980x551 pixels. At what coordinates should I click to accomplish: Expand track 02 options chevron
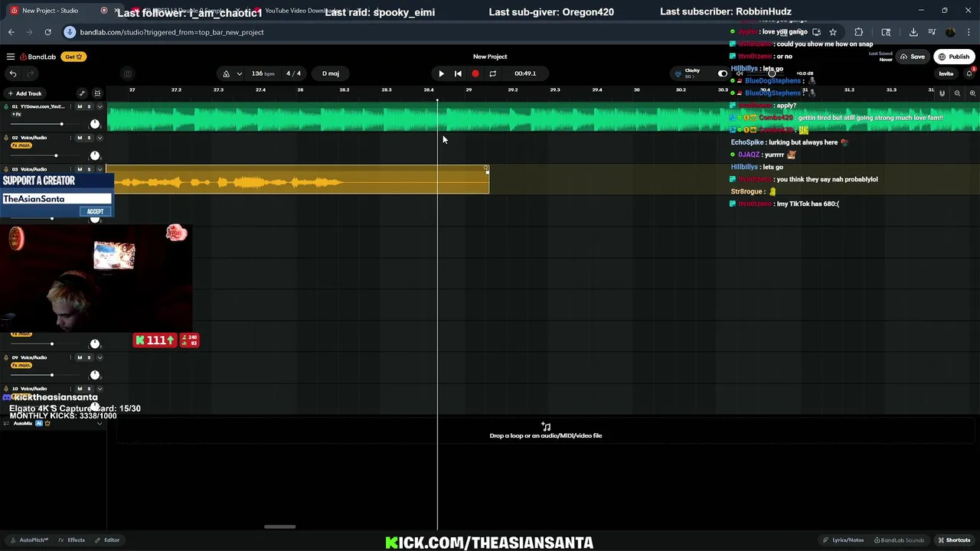[100, 138]
